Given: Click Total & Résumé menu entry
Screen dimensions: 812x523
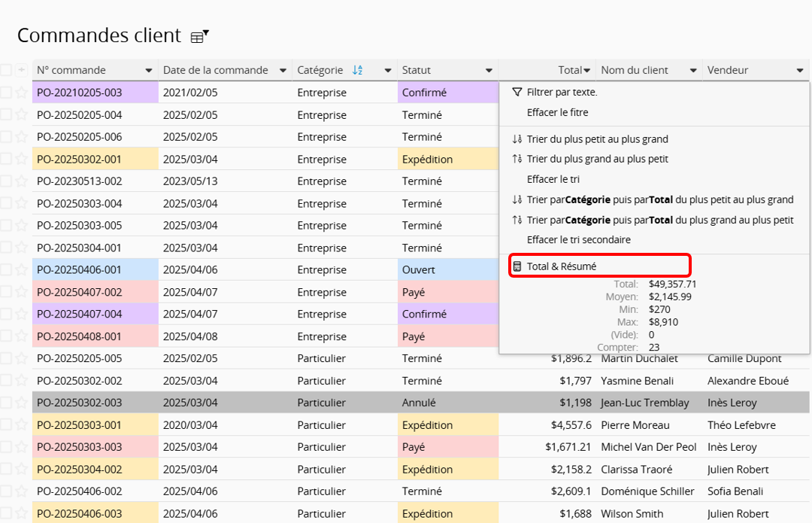Looking at the screenshot, I should click(x=561, y=266).
